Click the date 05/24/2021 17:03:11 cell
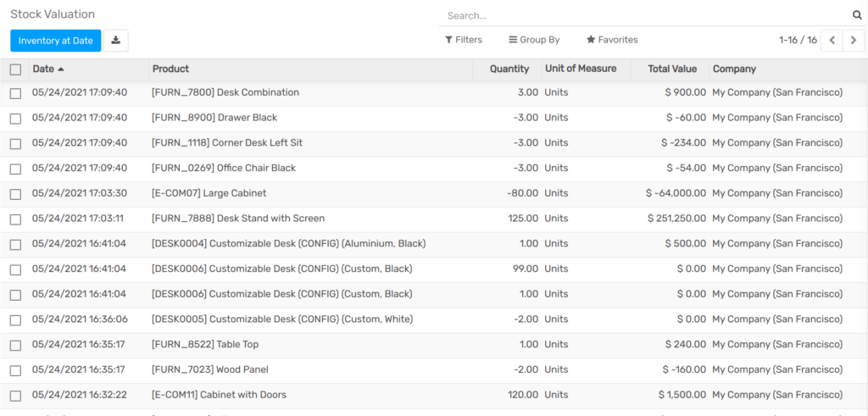The width and height of the screenshot is (868, 416). 77,219
